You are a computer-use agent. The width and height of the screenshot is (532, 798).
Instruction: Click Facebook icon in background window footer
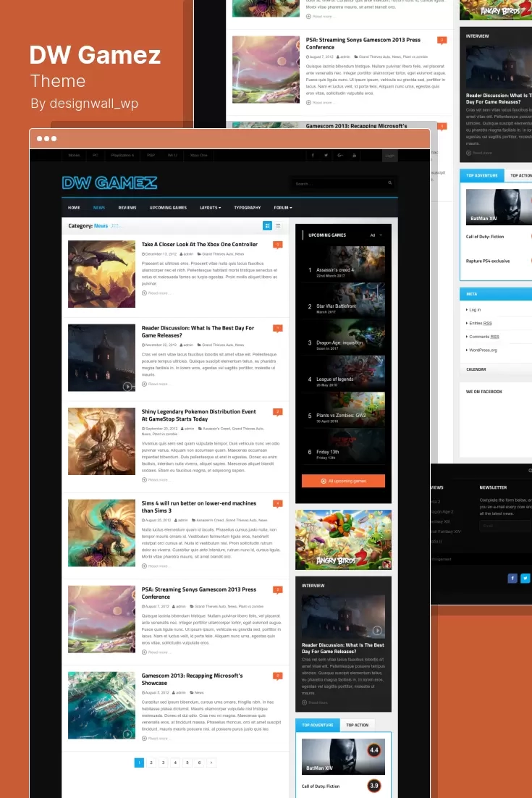512,578
